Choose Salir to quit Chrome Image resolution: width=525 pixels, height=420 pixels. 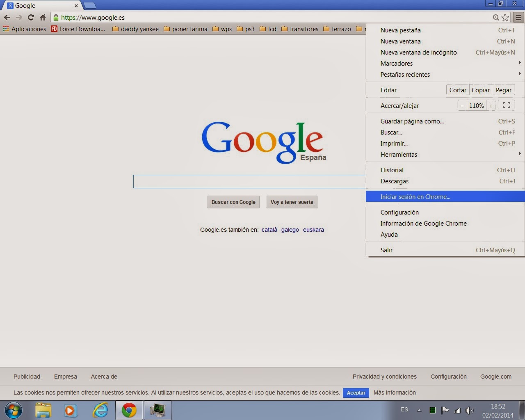pyautogui.click(x=445, y=250)
